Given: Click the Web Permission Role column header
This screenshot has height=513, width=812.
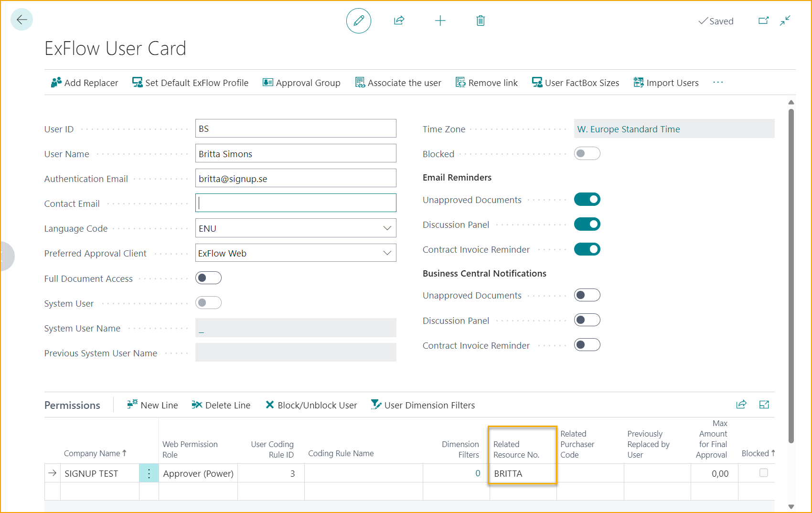Looking at the screenshot, I should [190, 449].
